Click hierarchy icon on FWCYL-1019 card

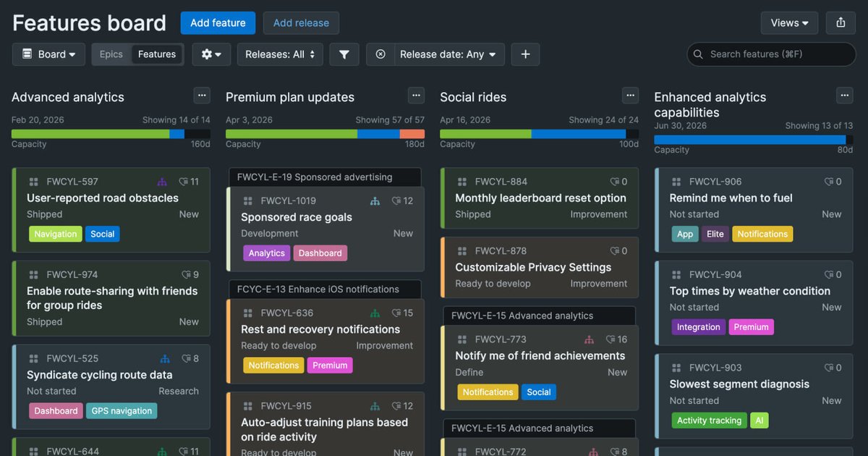[x=375, y=200]
